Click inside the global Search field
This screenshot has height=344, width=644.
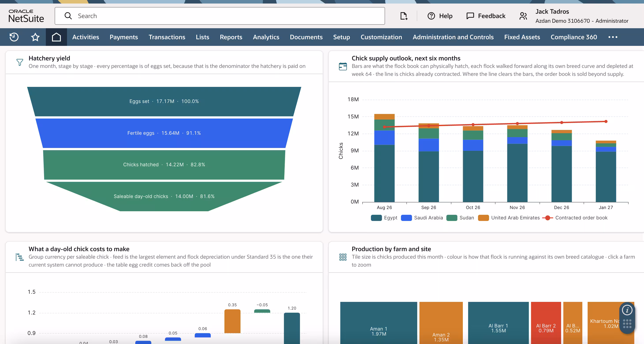[220, 16]
